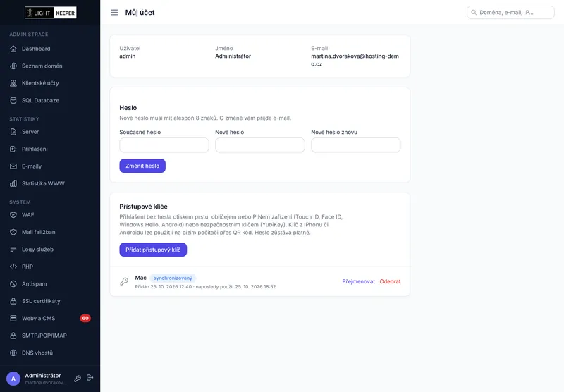Click the key icon beside Administrátor
The image size is (564, 392).
(78, 379)
